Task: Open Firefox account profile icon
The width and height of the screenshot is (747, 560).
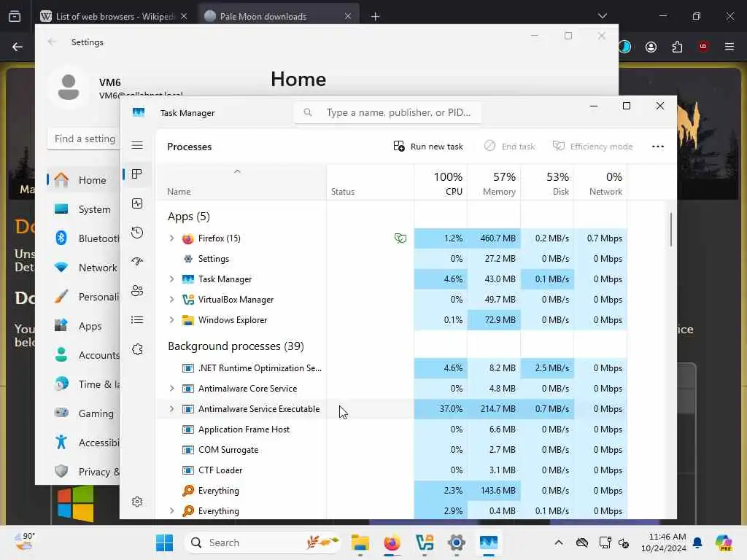Action: tap(651, 47)
